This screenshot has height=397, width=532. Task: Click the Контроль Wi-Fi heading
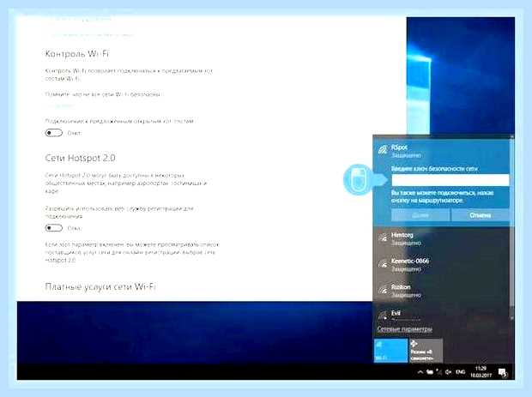[77, 53]
